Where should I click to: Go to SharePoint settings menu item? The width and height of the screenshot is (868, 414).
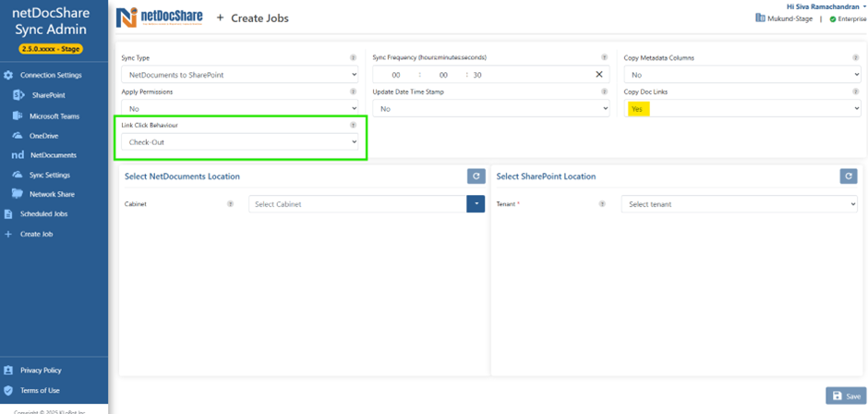[x=49, y=95]
